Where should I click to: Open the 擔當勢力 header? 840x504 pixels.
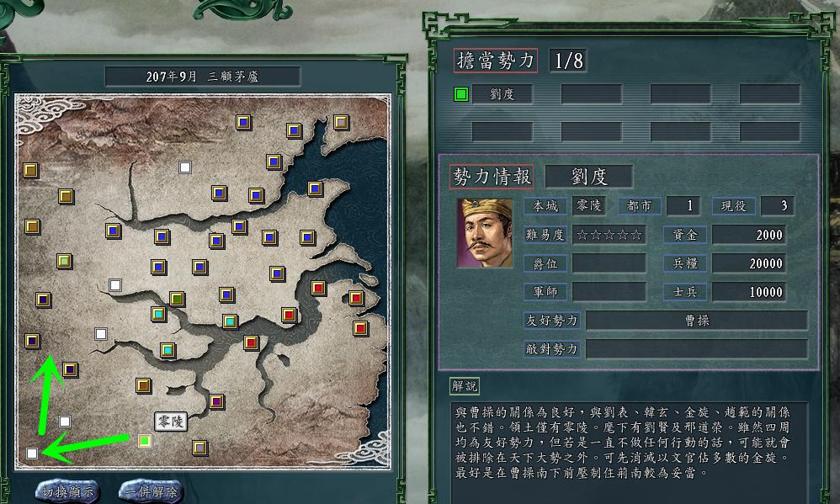[495, 61]
